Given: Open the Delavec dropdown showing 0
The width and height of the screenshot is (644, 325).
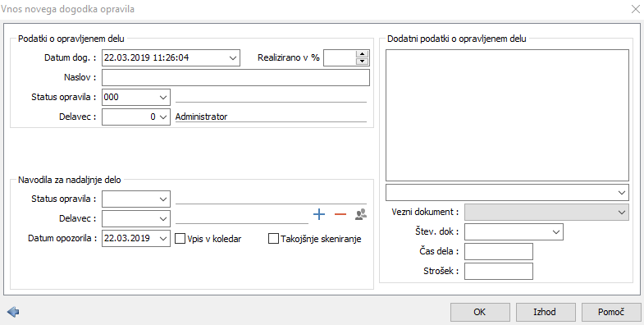Looking at the screenshot, I should (163, 117).
